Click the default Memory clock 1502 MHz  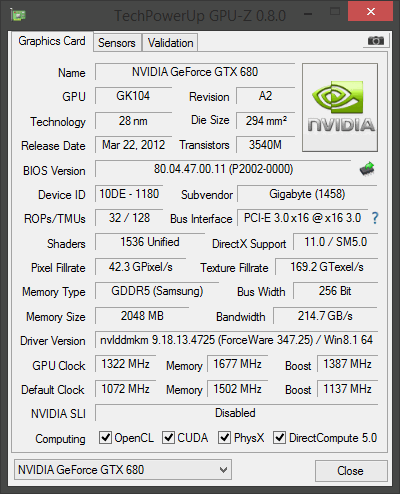[x=237, y=389]
